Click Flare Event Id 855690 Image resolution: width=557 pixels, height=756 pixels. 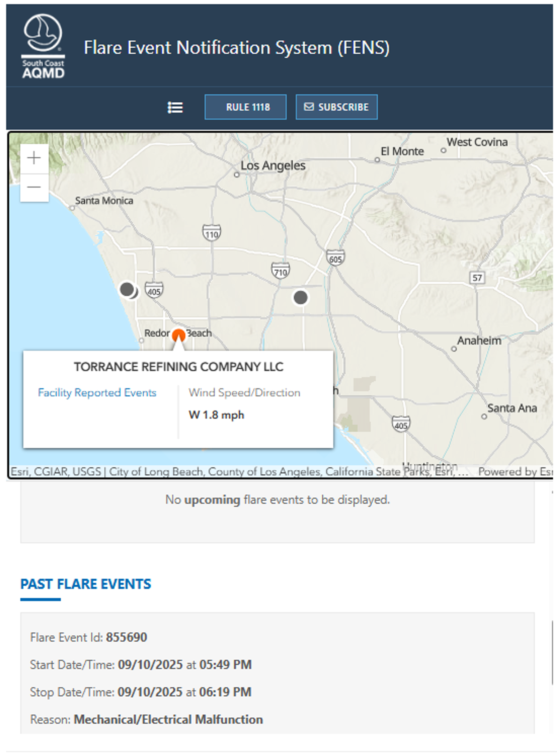click(89, 637)
